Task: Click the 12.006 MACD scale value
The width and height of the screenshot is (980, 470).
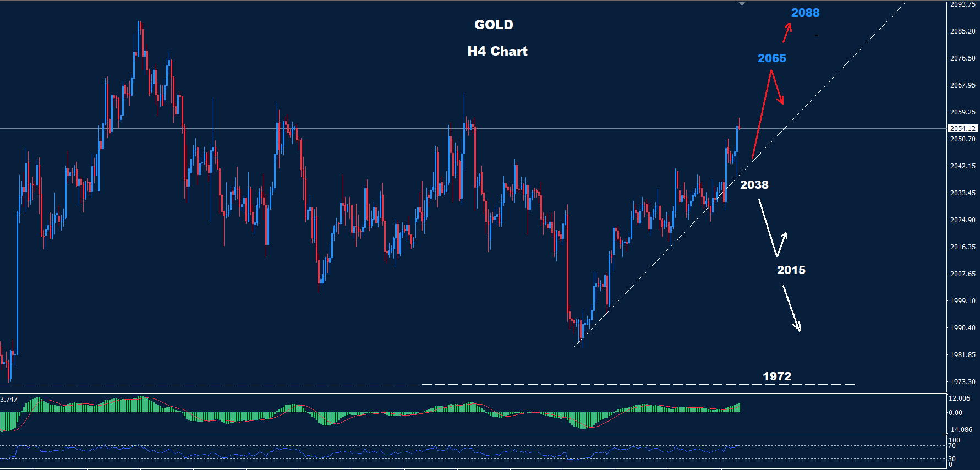Action: click(x=959, y=398)
